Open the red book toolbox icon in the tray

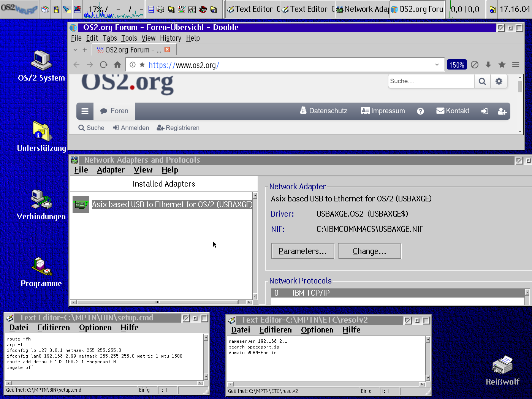point(203,9)
